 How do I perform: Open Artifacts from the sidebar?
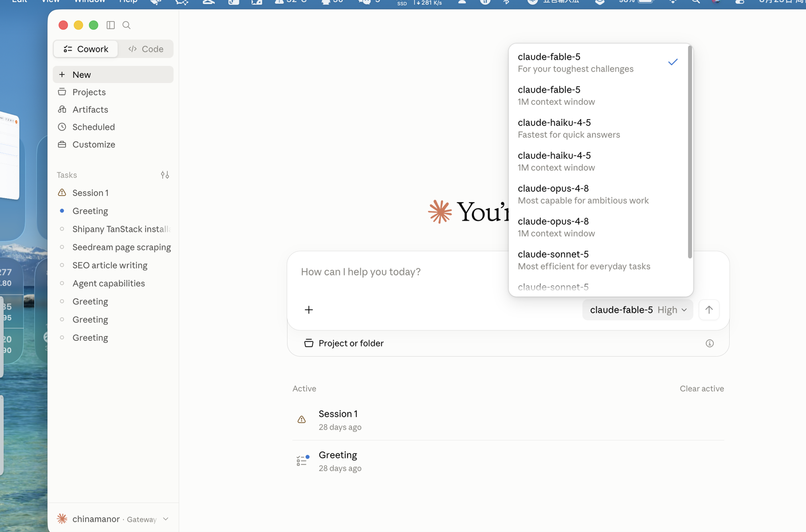click(x=113, y=110)
